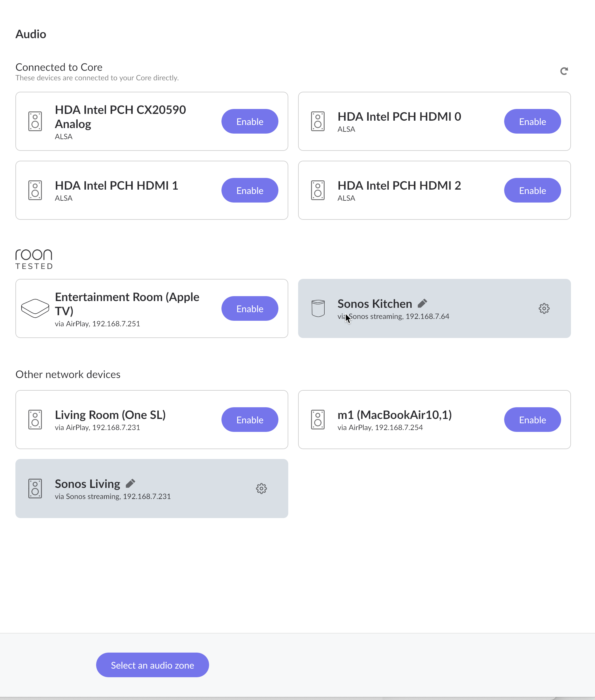Enable Entertainment Room Apple TV AirPlay

click(249, 308)
